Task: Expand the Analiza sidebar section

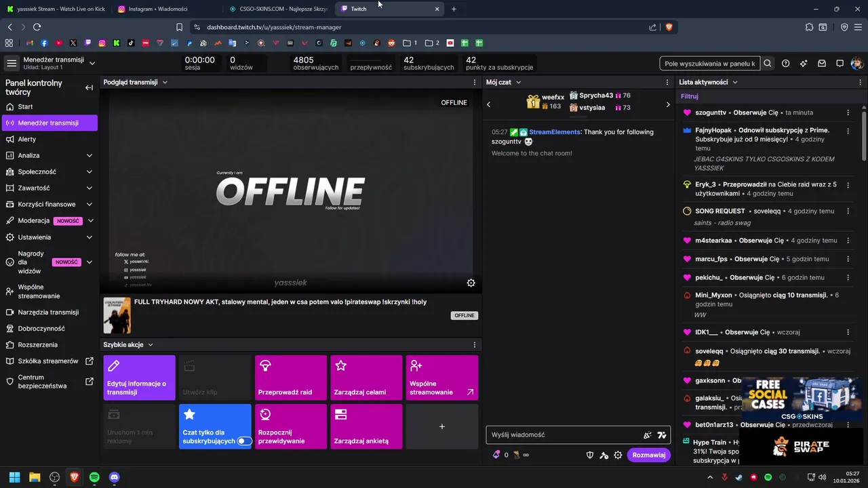Action: pos(90,155)
